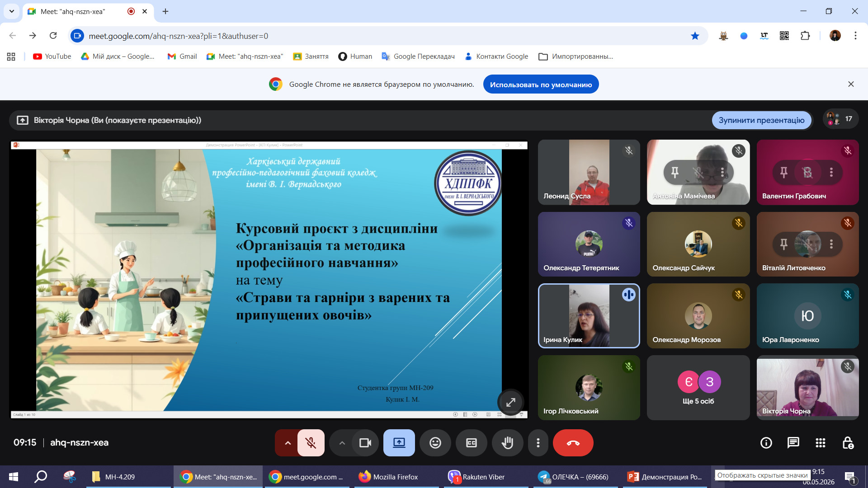The image size is (868, 488).
Task: Open the activities grid icon
Action: [x=821, y=443]
